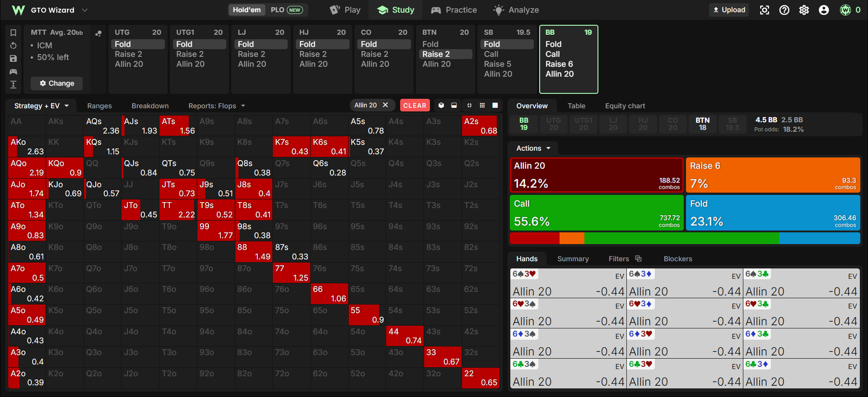Click the Play cards icon in top nav
Screen dimensions: 868x397
coord(335,10)
